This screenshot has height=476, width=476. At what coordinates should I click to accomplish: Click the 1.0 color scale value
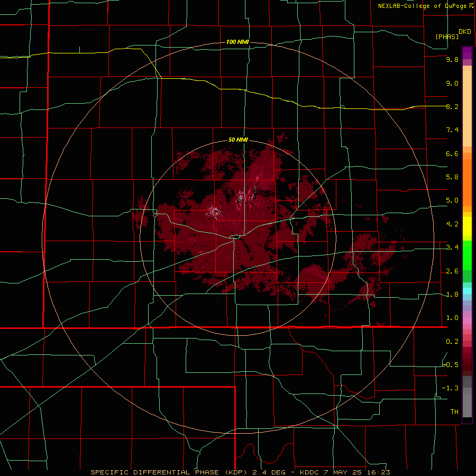coord(452,318)
